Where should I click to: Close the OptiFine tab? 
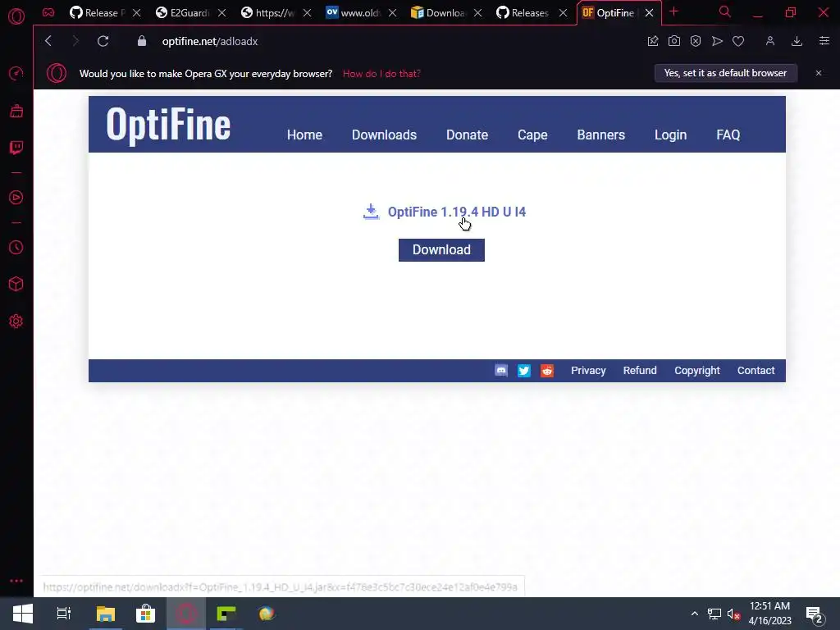click(650, 13)
